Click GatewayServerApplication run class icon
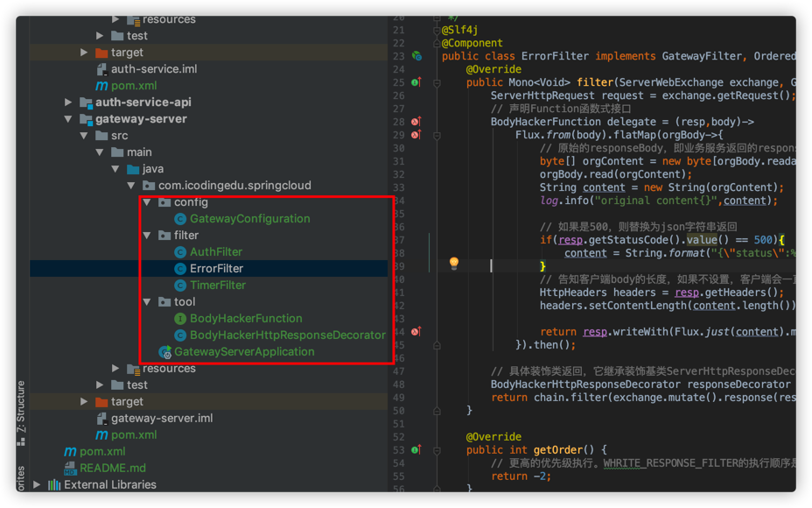812x508 pixels. [x=165, y=352]
